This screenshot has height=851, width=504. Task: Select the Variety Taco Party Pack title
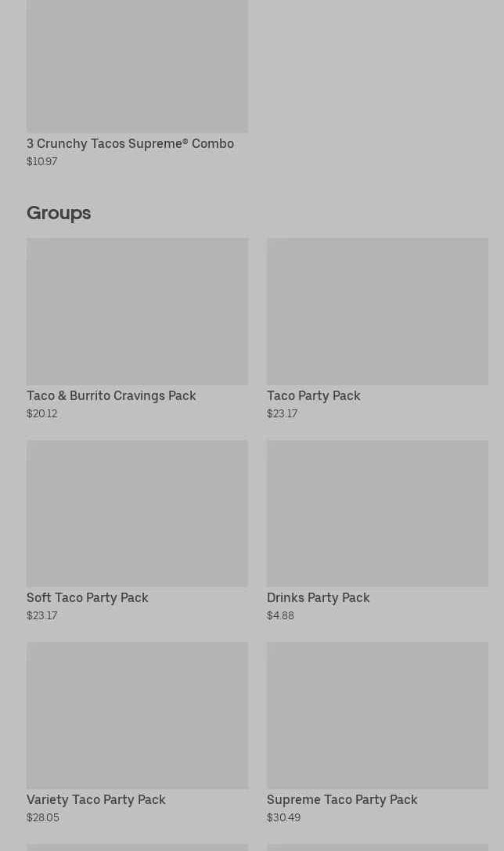(96, 799)
